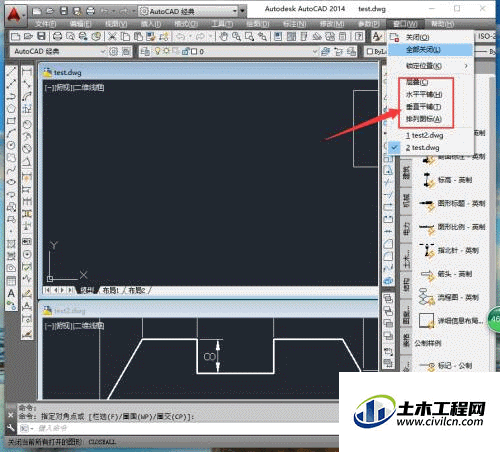
Task: Click Save As in quick access toolbar
Action: pyautogui.click(x=77, y=11)
